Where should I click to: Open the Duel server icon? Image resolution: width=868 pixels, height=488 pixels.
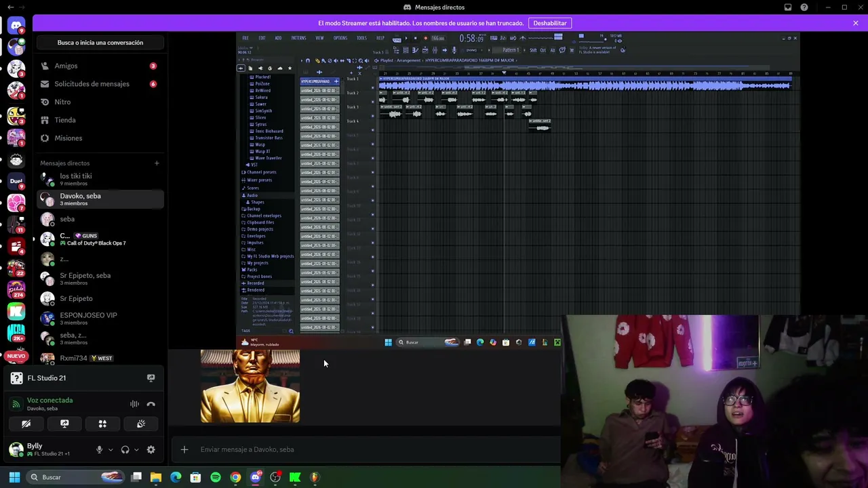pos(16,181)
